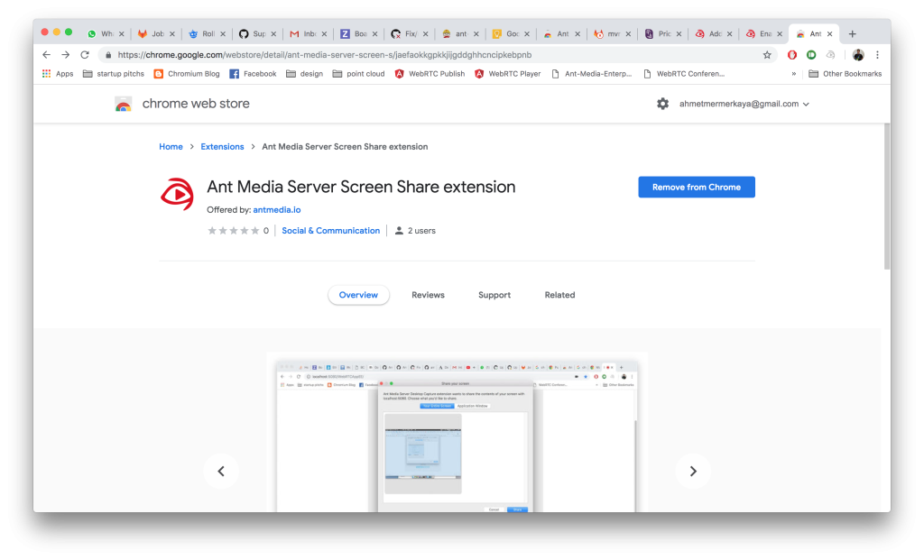
Task: Show next screenshot with right arrow
Action: (693, 471)
